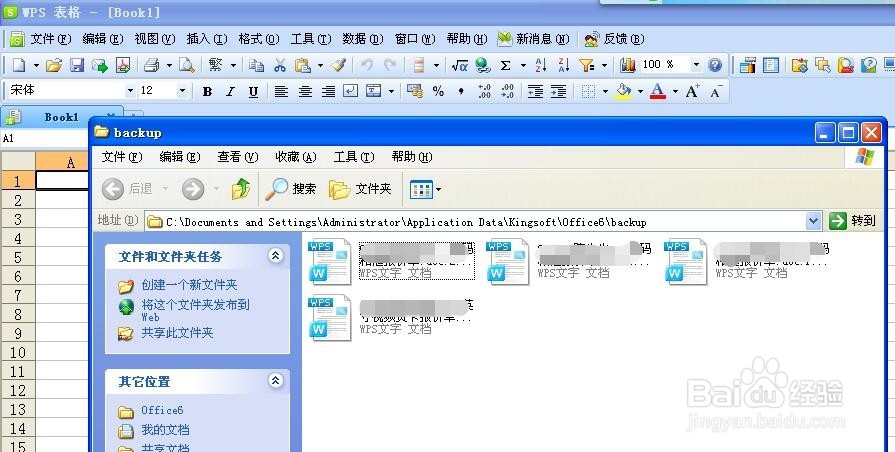Export to PDF using the PDF icon

pyautogui.click(x=123, y=65)
